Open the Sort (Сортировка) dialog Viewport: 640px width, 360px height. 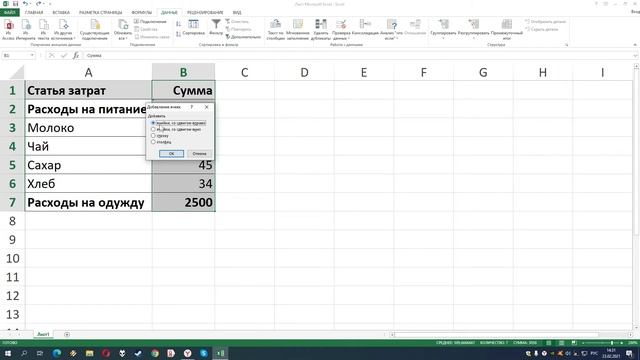(x=194, y=27)
